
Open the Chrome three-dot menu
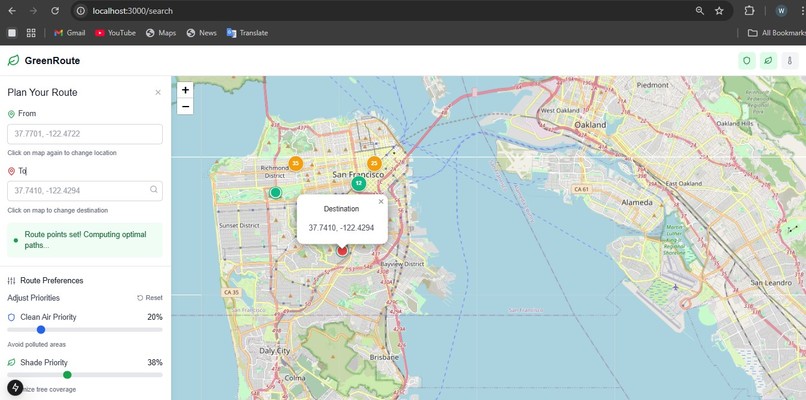click(803, 11)
